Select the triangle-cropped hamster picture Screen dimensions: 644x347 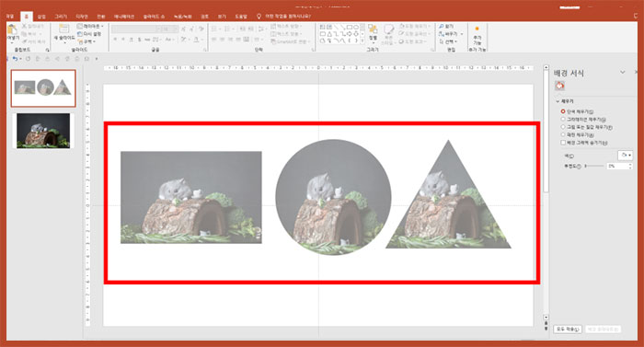click(x=449, y=194)
